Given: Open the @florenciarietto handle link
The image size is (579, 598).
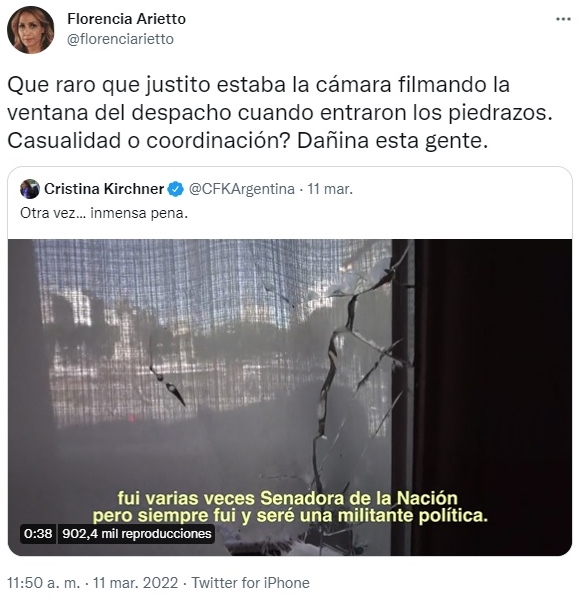Looking at the screenshot, I should point(120,39).
